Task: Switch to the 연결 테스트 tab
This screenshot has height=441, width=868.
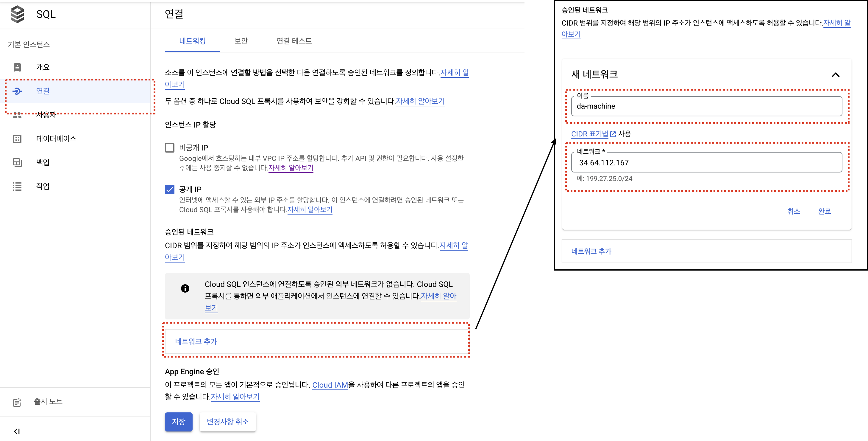Action: point(294,41)
